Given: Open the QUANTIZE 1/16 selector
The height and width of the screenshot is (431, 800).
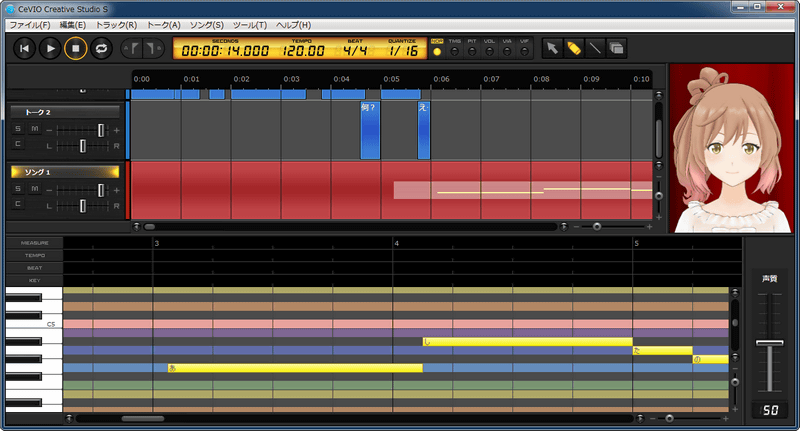Looking at the screenshot, I should click(x=403, y=50).
